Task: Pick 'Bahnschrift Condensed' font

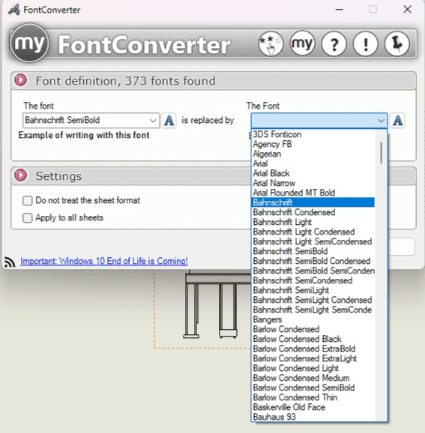Action: pos(313,212)
